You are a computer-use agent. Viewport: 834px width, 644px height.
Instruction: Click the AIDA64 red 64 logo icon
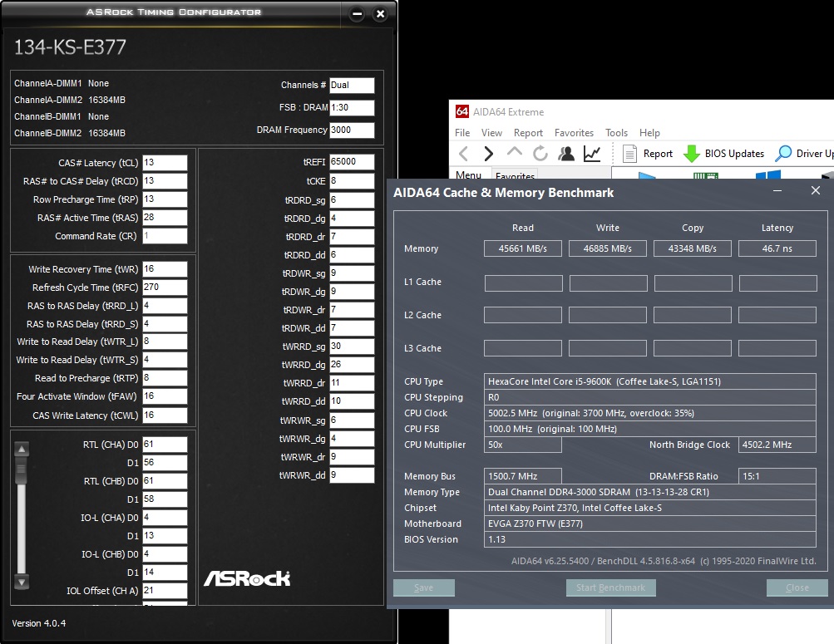(x=461, y=111)
